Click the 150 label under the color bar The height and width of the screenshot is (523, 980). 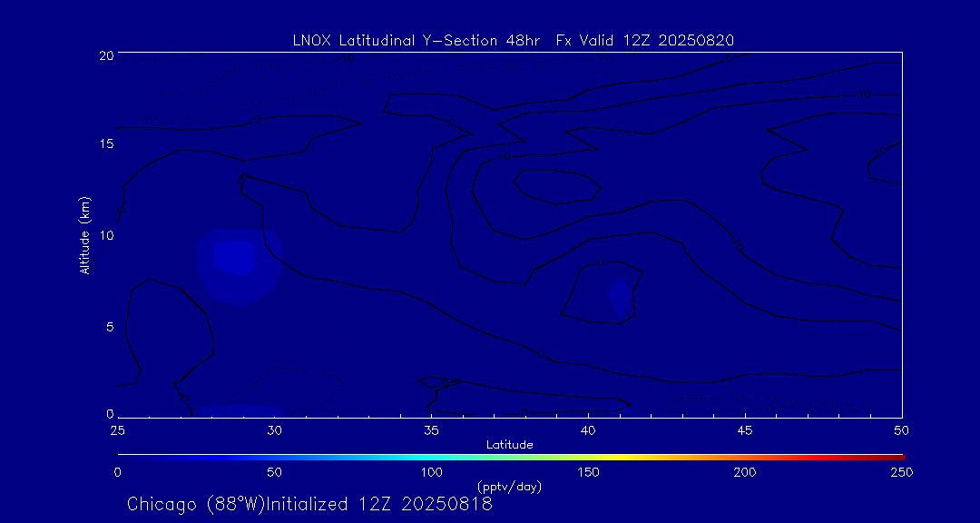pos(588,472)
